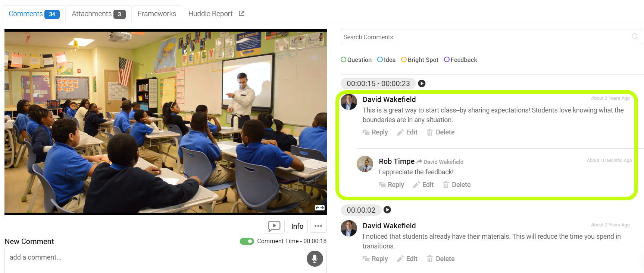Play the 00:00:02 timestamp segment

[387, 210]
